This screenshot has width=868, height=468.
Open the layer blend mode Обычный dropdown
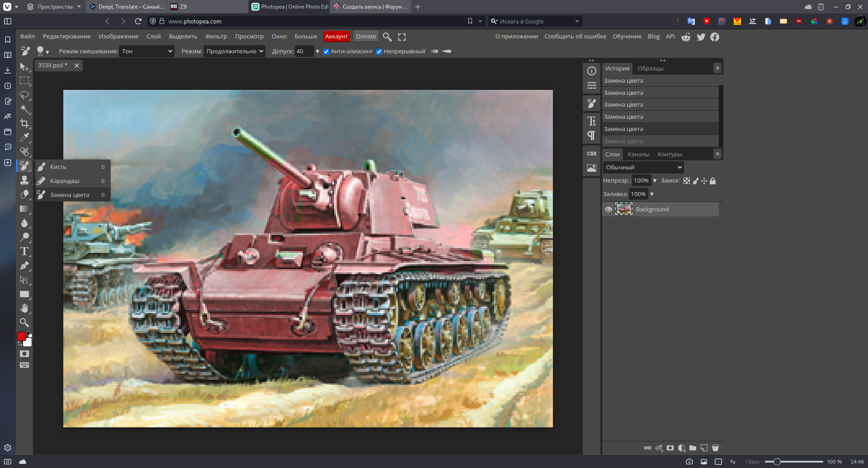click(643, 168)
